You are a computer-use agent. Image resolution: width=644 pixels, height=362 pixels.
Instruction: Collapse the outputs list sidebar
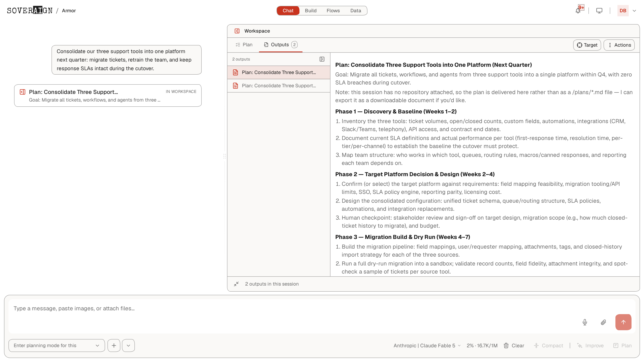322,59
